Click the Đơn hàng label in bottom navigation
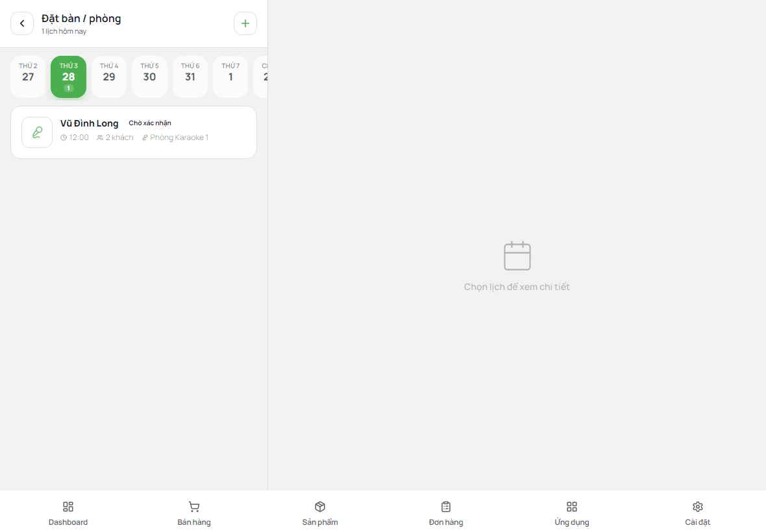766x532 pixels. point(446,522)
